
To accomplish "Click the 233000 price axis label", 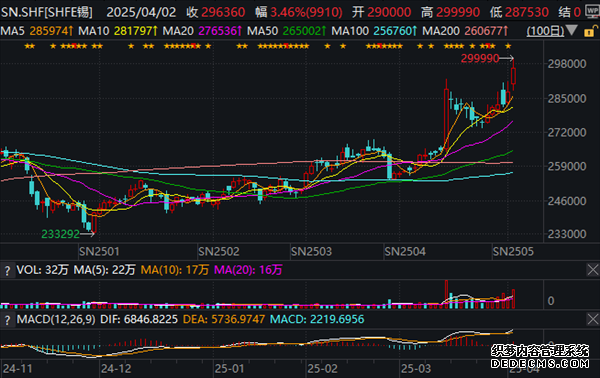I will [567, 234].
